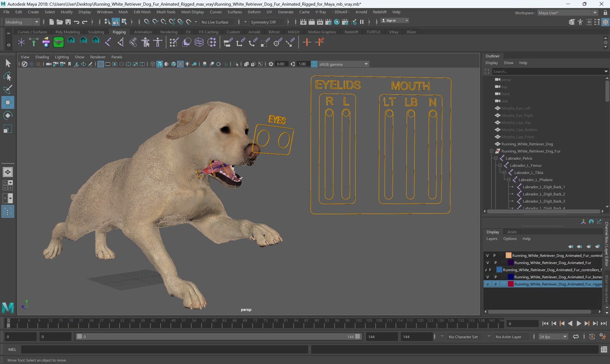The height and width of the screenshot is (364, 610).
Task: Undo the last action with the toolbar arrow
Action: [76, 22]
